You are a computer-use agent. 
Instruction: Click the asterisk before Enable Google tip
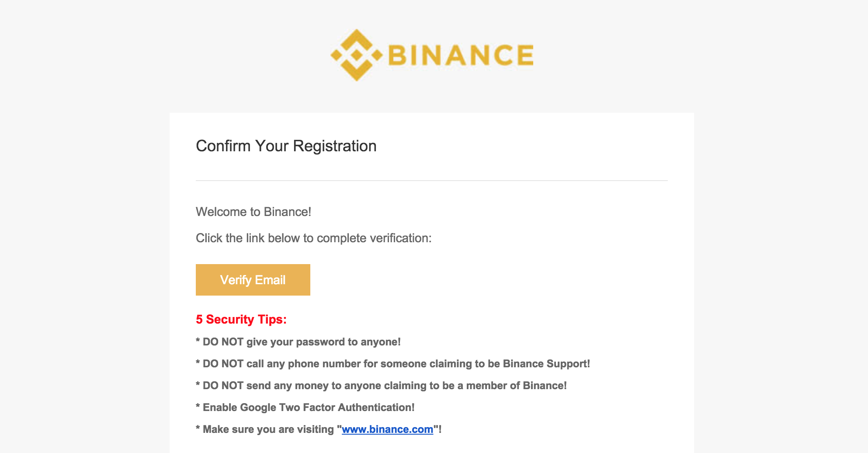(198, 407)
